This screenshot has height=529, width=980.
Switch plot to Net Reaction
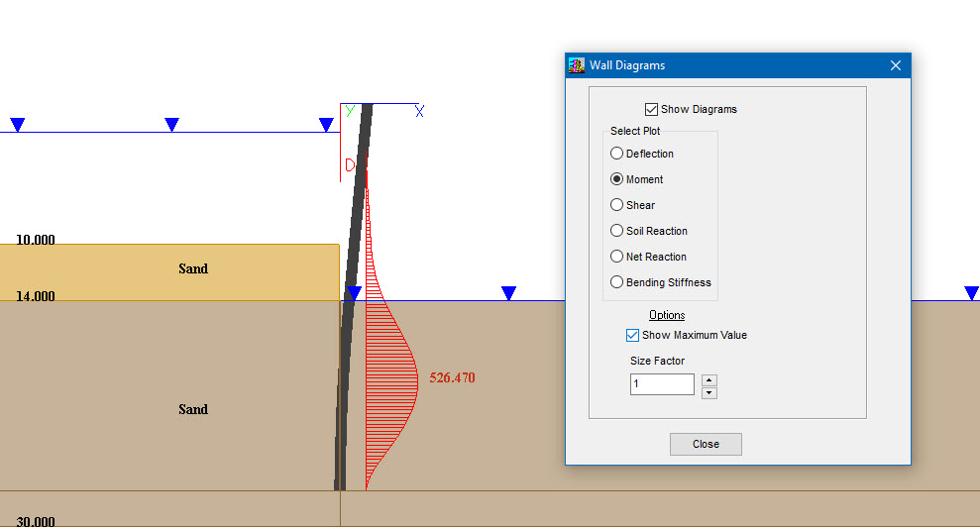coord(617,257)
